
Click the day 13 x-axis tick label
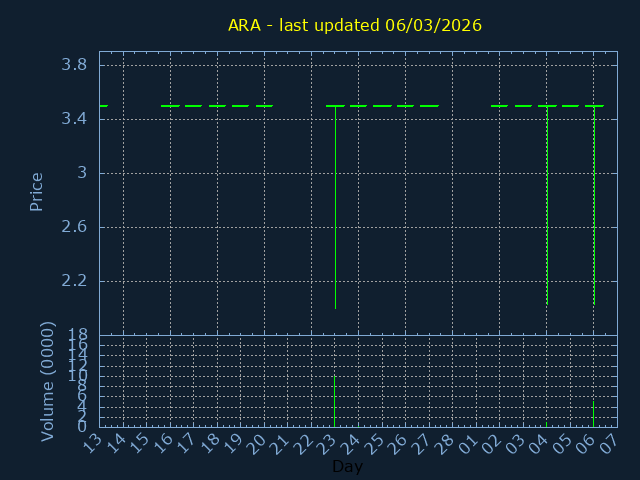tap(92, 443)
